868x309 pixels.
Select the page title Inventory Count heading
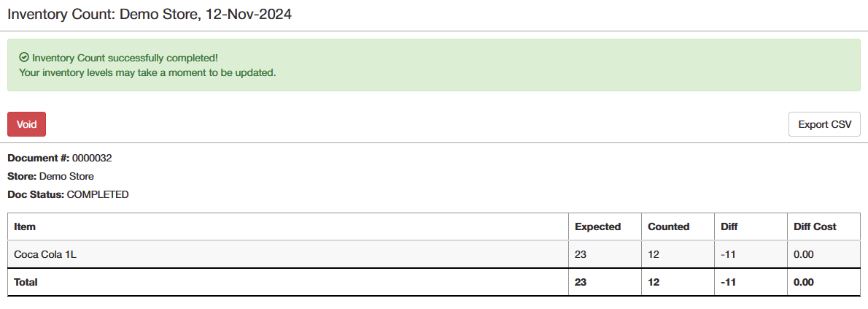(x=150, y=15)
